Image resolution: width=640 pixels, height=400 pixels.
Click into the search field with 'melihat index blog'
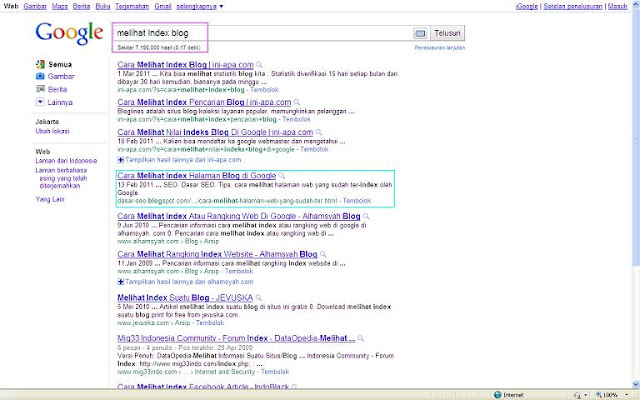coord(261,33)
